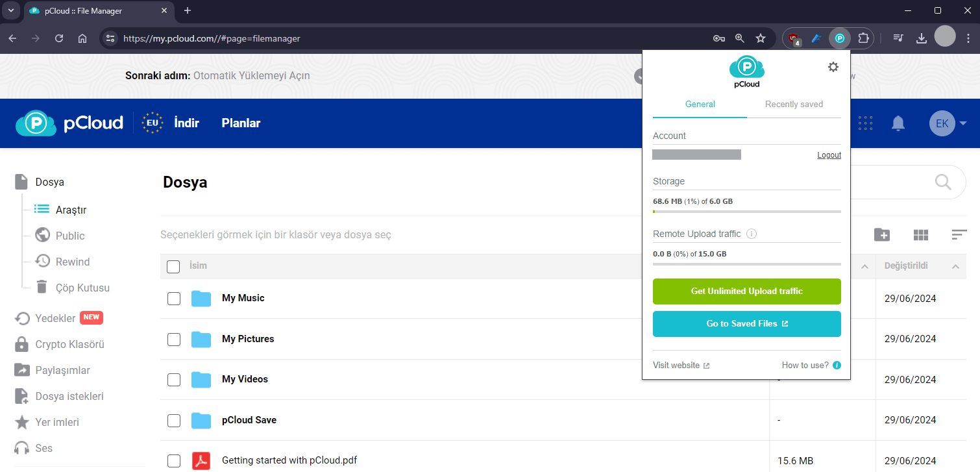Click the pCloud Save extension icon in toolbar
Viewport: 980px width, 472px height.
(x=840, y=38)
